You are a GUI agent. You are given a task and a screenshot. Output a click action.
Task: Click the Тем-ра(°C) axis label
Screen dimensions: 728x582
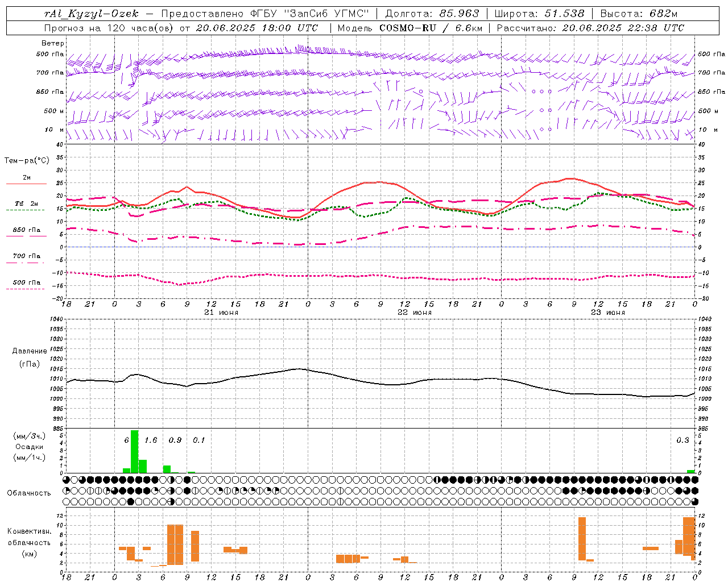click(27, 161)
